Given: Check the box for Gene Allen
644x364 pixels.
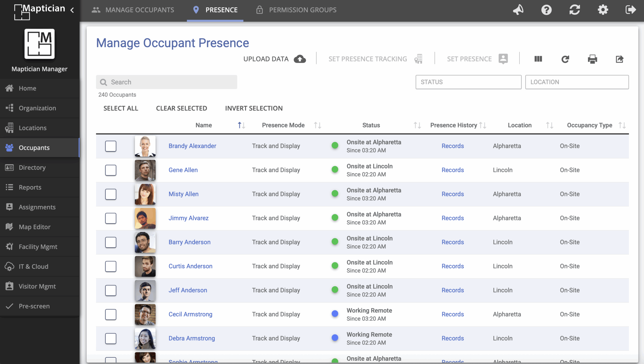Looking at the screenshot, I should click(x=111, y=170).
